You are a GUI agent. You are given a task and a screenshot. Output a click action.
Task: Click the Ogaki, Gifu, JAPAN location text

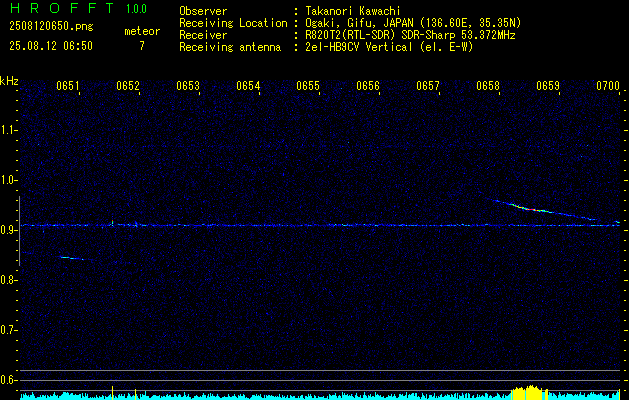pyautogui.click(x=413, y=23)
